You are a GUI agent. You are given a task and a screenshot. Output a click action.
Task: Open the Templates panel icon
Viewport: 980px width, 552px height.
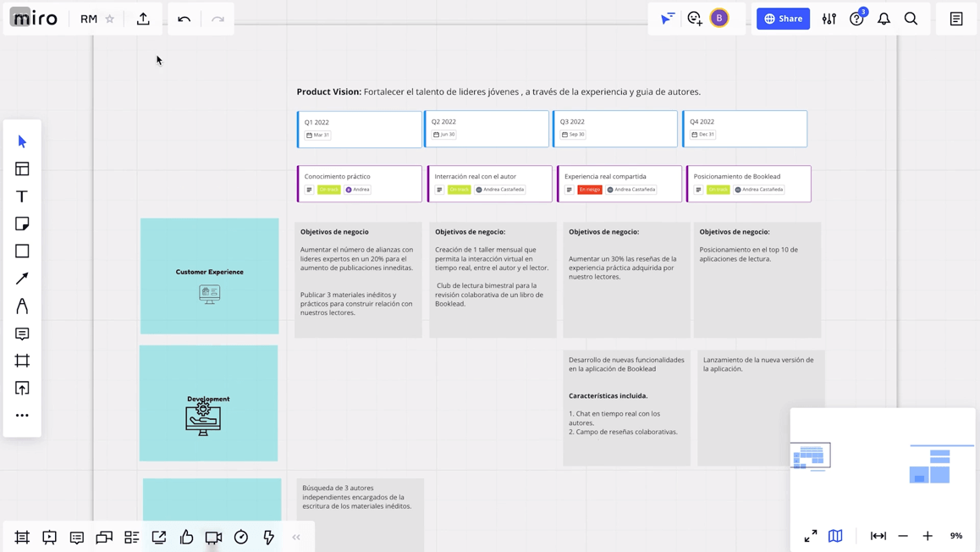[x=22, y=168]
